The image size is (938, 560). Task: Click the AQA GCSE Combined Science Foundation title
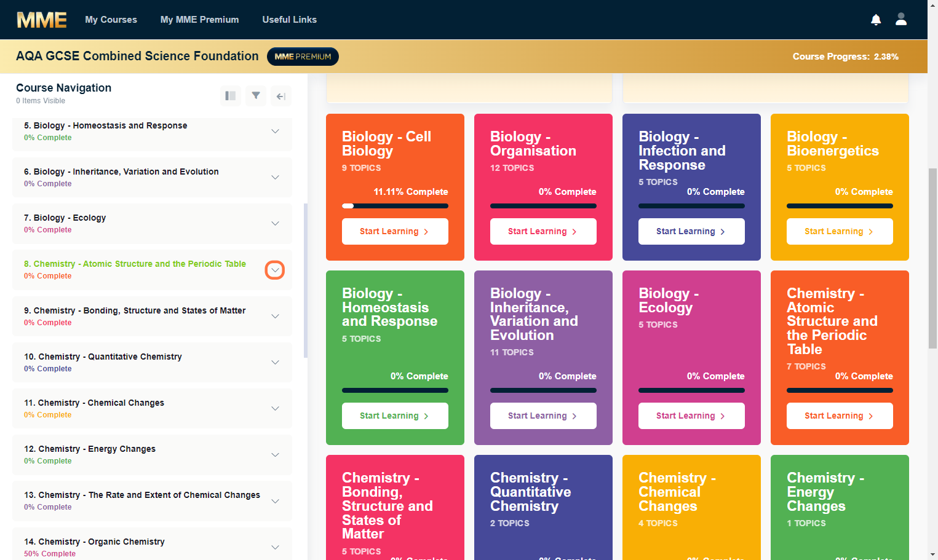(137, 56)
